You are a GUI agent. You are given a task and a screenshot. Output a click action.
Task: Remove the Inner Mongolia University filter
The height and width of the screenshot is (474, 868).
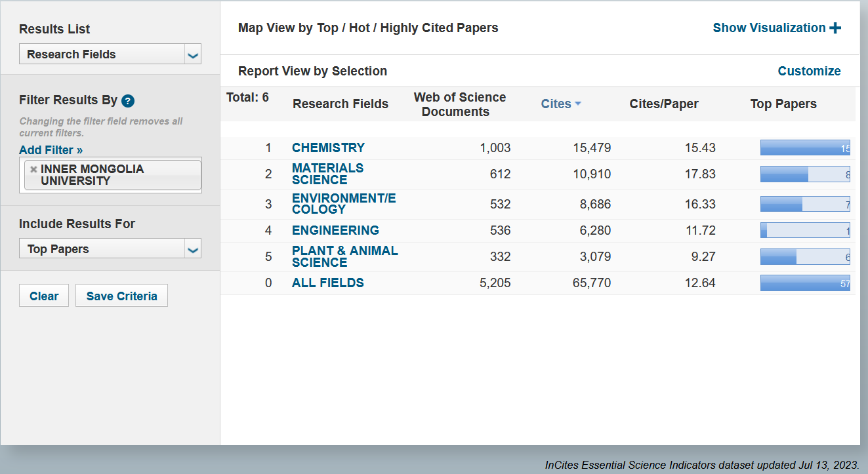pos(33,169)
